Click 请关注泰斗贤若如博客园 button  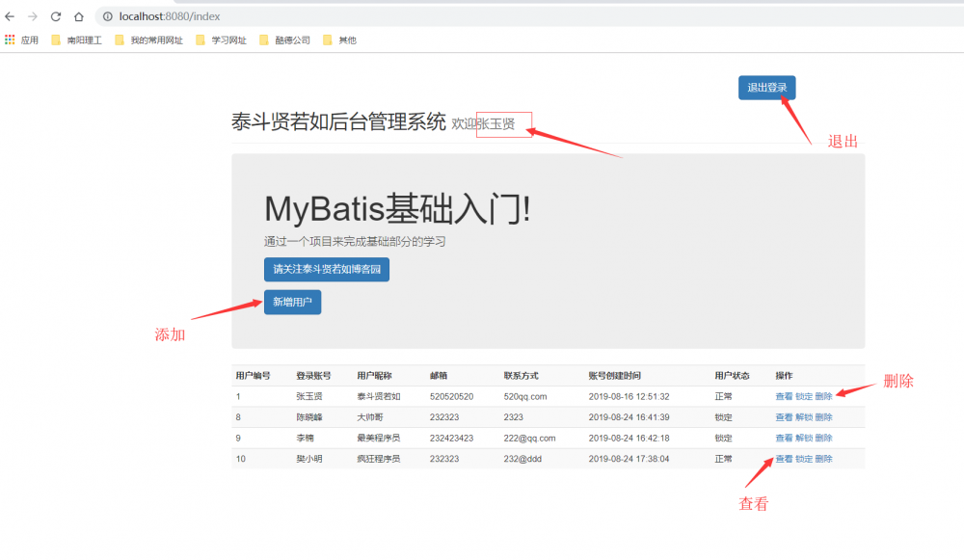326,270
